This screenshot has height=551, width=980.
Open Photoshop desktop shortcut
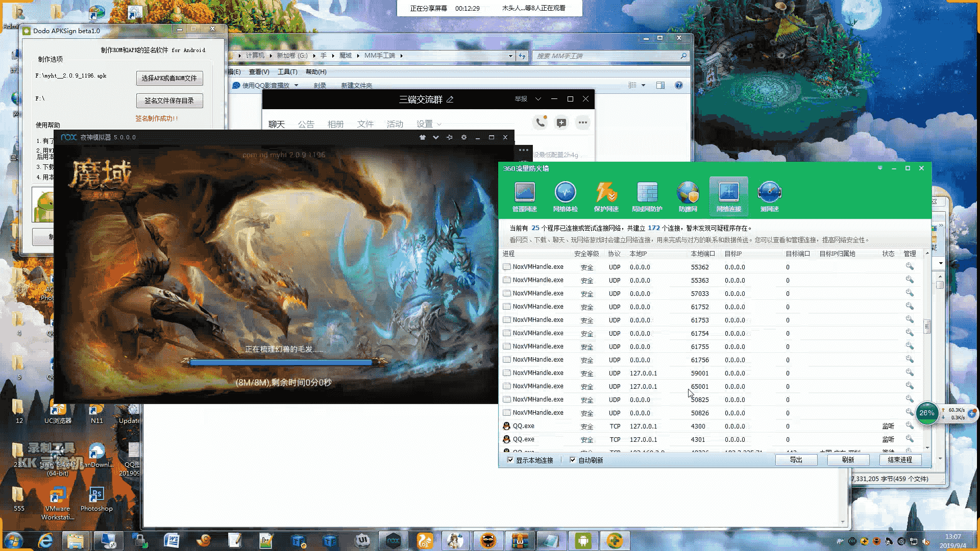coord(96,498)
